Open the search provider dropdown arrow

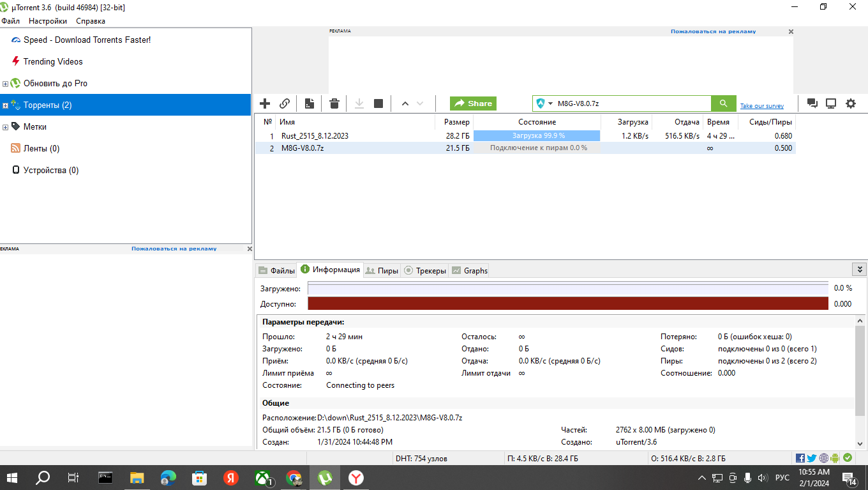point(550,103)
